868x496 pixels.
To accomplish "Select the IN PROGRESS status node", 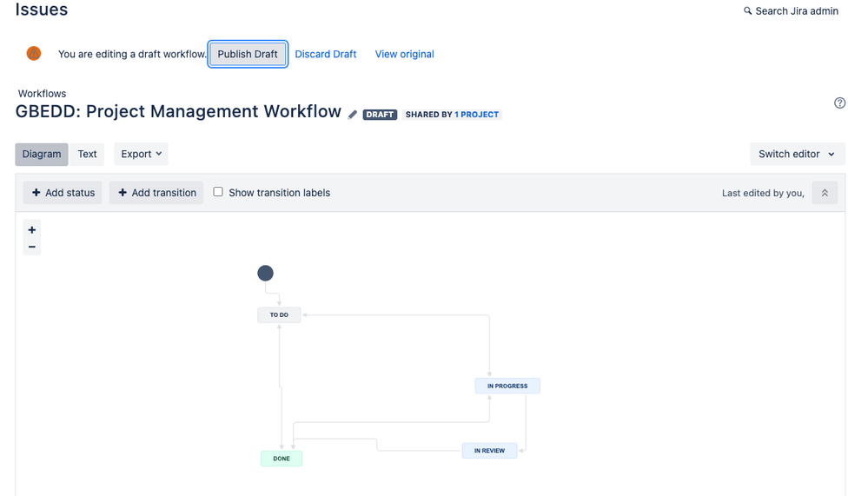I will [507, 386].
